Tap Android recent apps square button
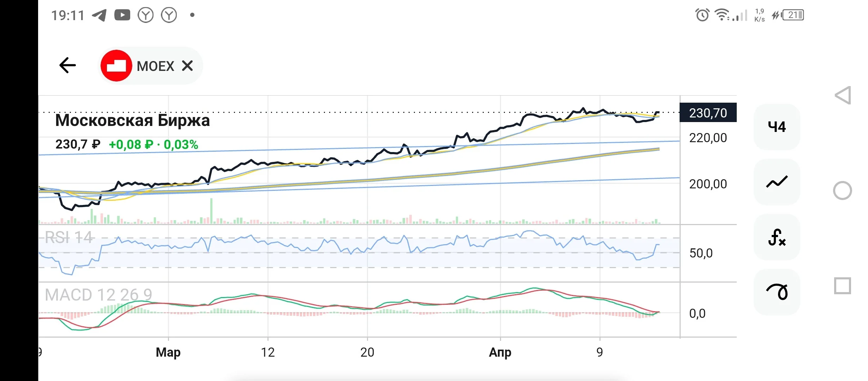The height and width of the screenshot is (381, 868). tap(842, 286)
